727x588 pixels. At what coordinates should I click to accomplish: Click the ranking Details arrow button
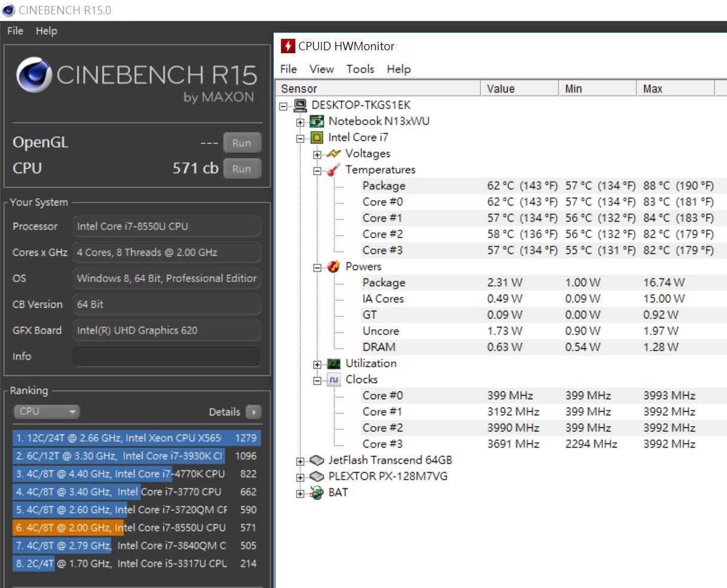[x=253, y=412]
